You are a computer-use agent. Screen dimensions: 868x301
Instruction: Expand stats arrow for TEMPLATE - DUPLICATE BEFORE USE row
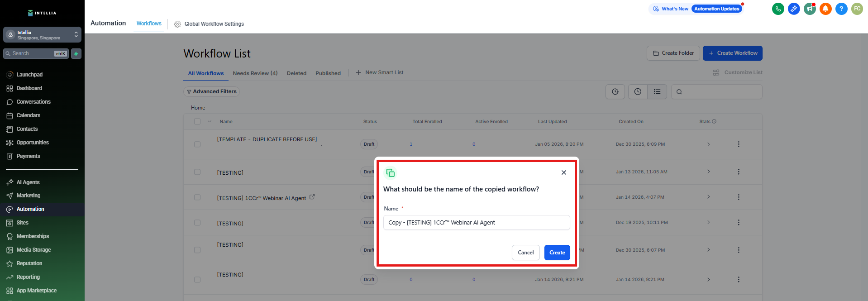tap(708, 144)
